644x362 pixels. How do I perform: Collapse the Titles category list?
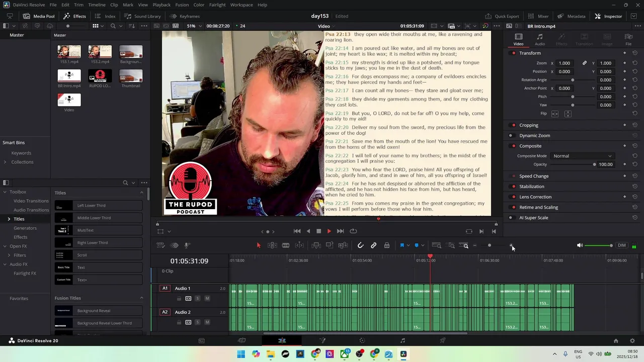tap(141, 193)
